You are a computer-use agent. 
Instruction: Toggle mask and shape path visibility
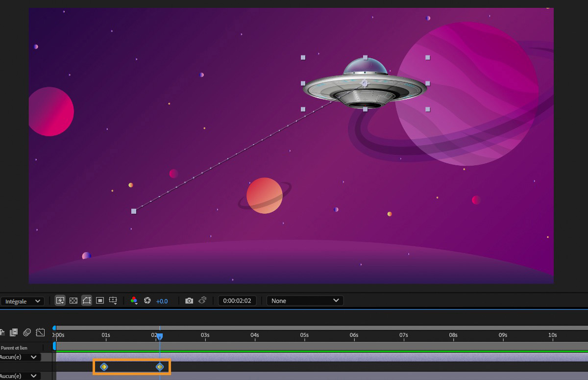coord(87,301)
